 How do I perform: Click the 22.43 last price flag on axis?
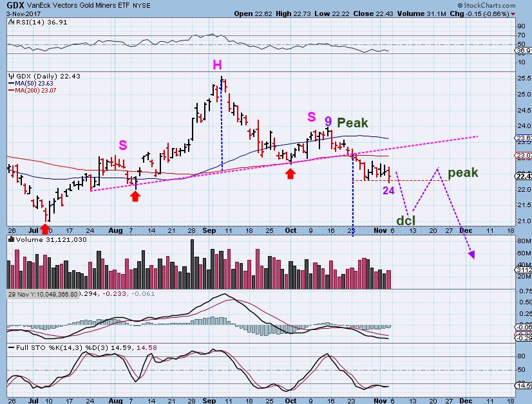pos(524,176)
